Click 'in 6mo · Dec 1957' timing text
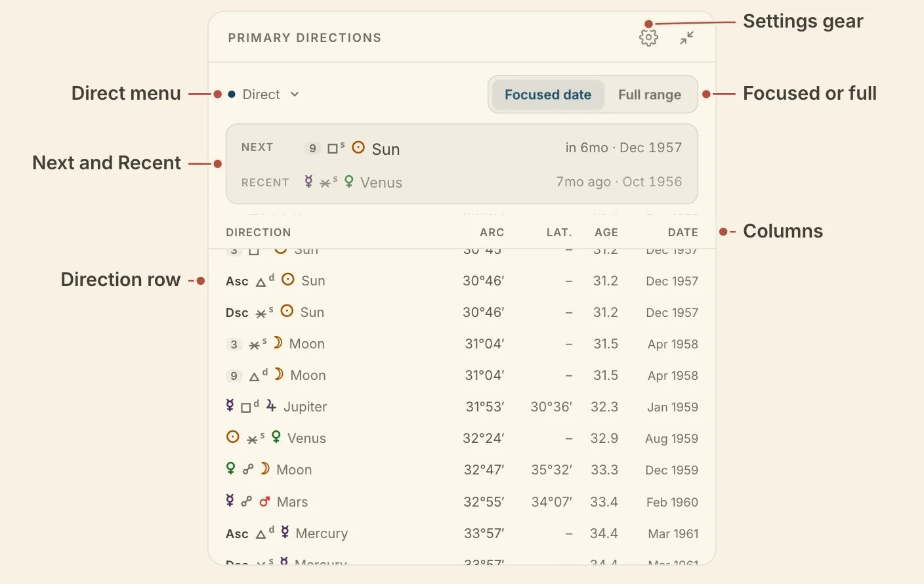 [x=623, y=148]
